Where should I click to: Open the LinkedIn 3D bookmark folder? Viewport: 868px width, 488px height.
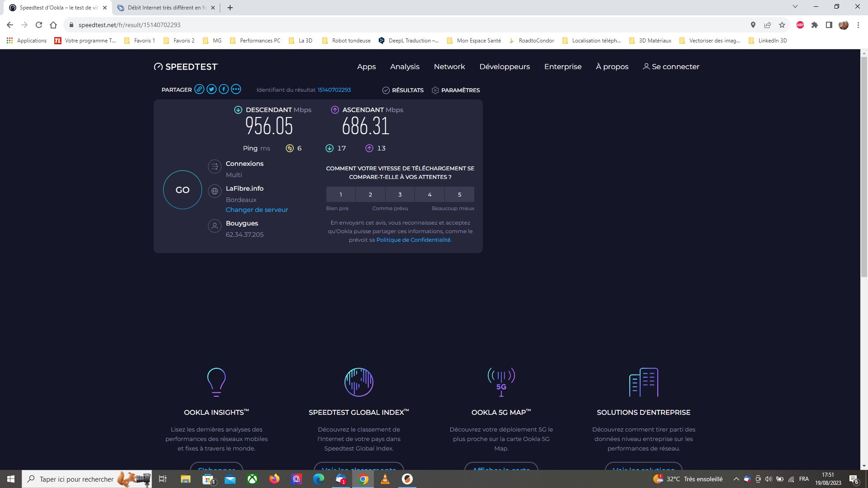tap(768, 41)
